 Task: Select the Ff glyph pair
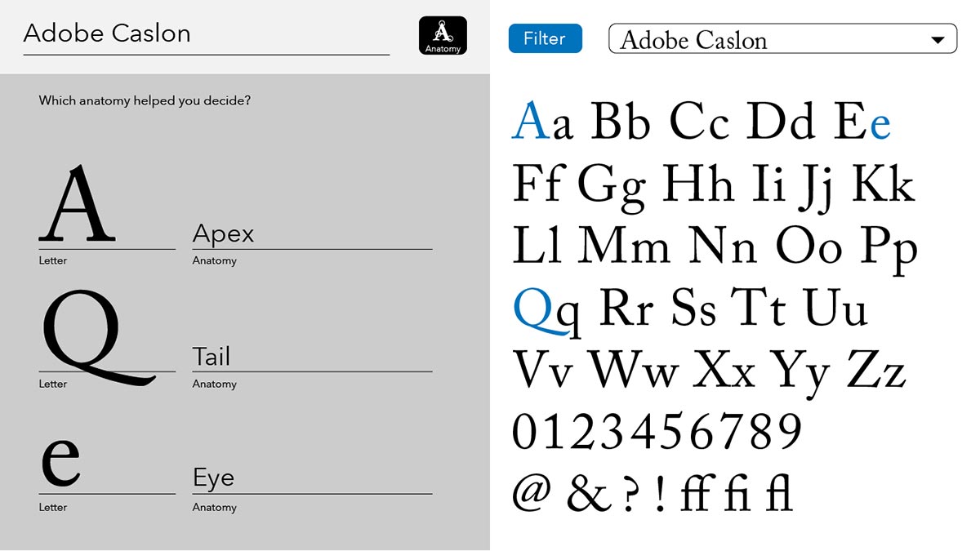click(x=537, y=183)
